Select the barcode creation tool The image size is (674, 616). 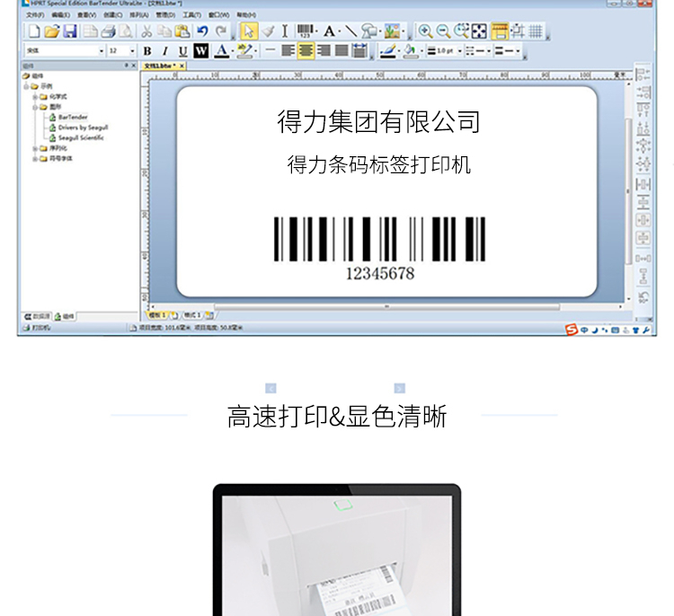click(x=305, y=31)
